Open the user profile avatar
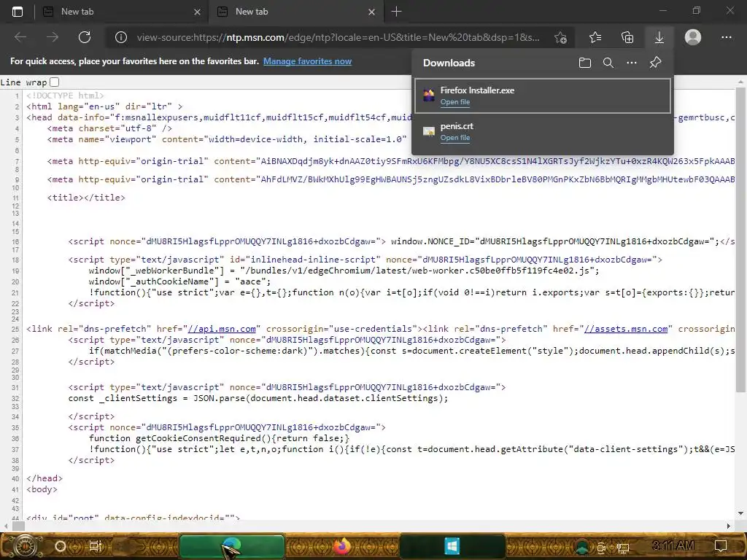Image resolution: width=747 pixels, height=560 pixels. (x=693, y=37)
